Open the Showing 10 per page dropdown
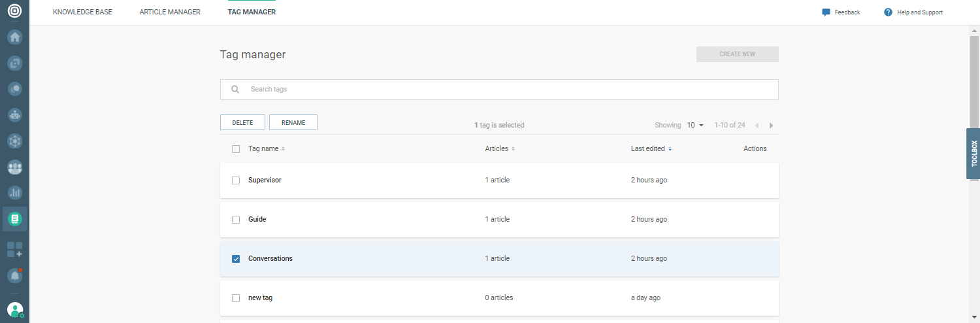 [x=695, y=125]
